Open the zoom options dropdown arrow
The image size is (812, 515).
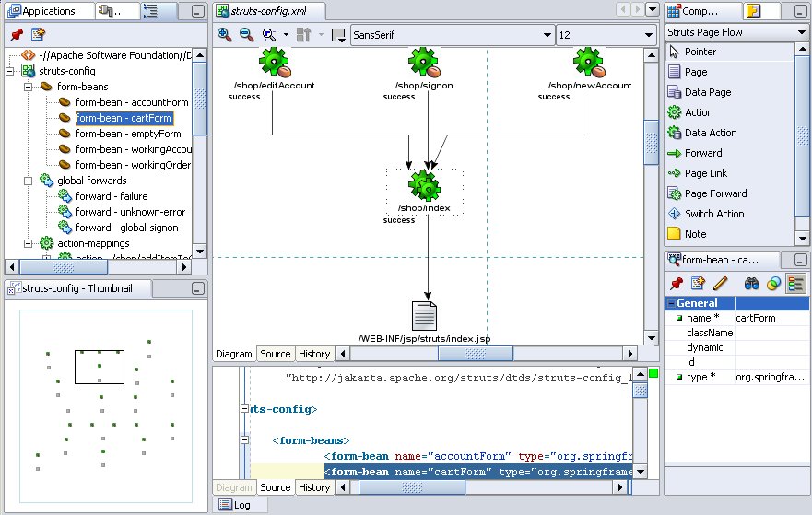tap(286, 35)
